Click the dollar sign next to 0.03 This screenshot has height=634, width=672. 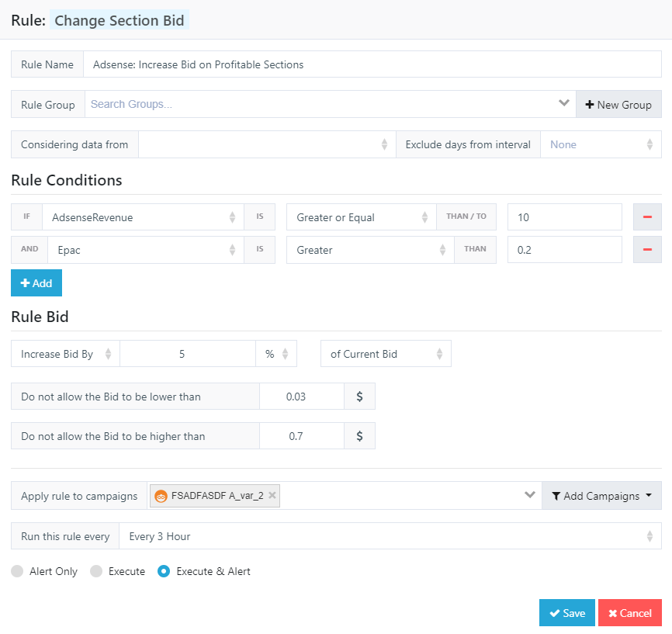click(359, 396)
